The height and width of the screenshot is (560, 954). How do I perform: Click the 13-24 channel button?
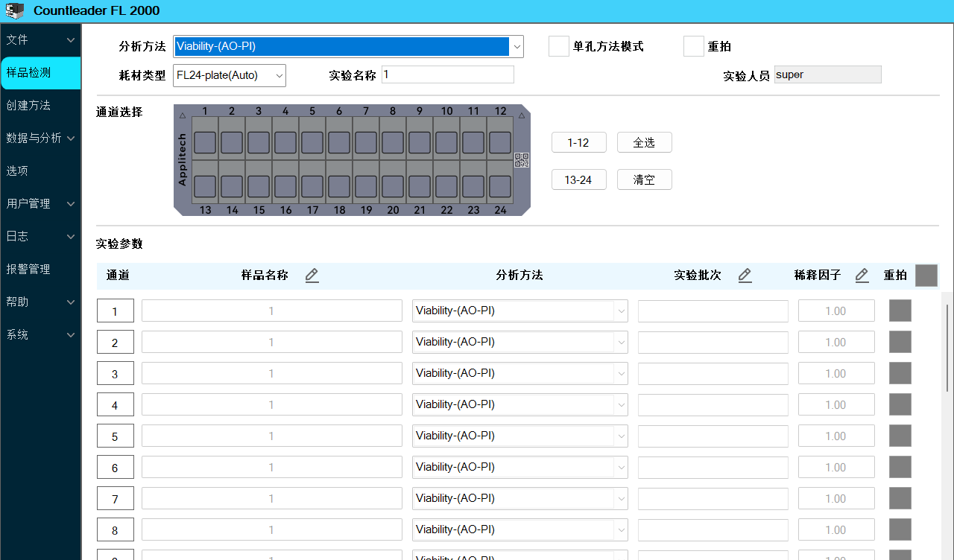click(x=579, y=179)
